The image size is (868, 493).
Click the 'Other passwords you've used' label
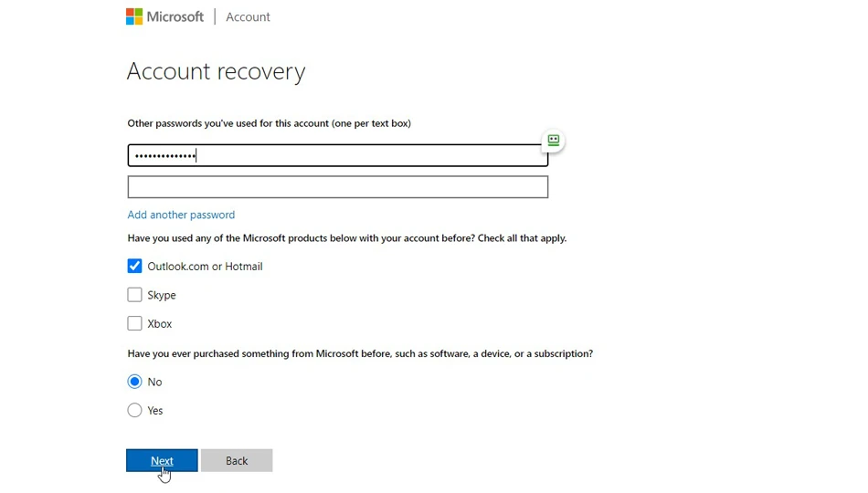coord(269,123)
